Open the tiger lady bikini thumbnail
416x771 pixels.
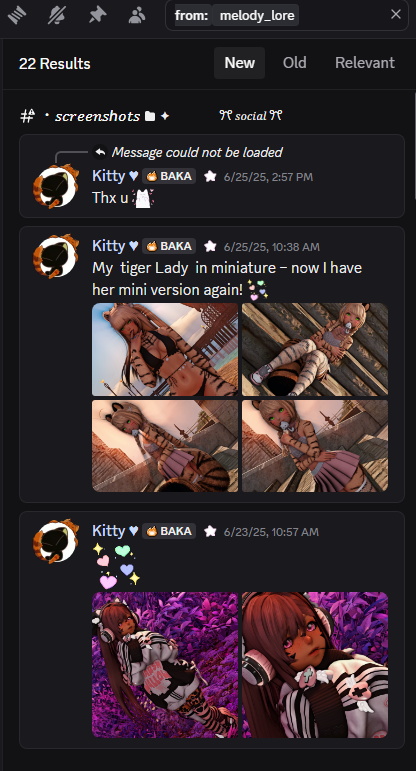tap(165, 349)
